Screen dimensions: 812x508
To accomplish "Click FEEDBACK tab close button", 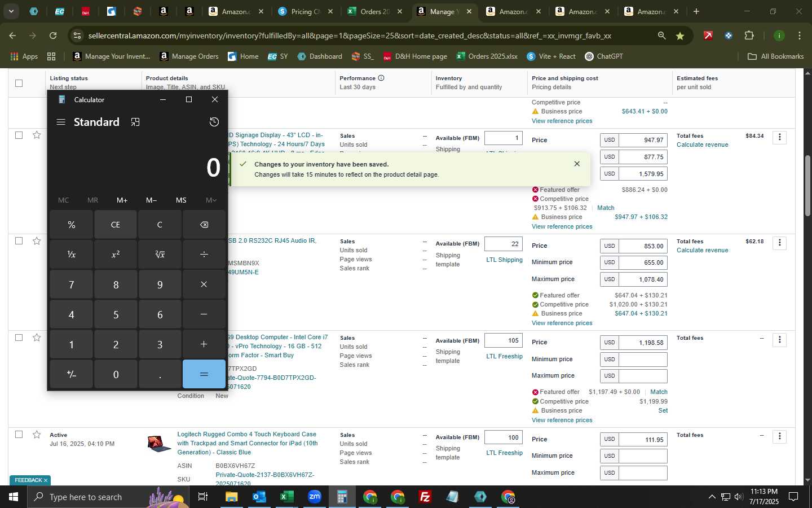I will click(46, 480).
